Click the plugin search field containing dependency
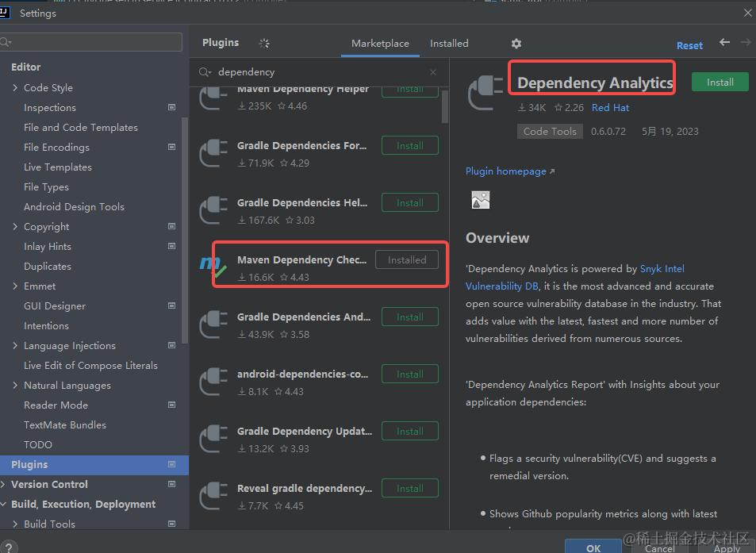 coord(319,72)
